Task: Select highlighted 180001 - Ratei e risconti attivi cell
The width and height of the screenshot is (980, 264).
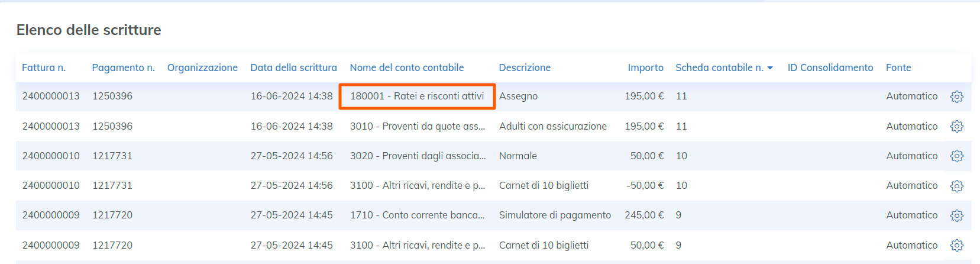Action: coord(417,96)
